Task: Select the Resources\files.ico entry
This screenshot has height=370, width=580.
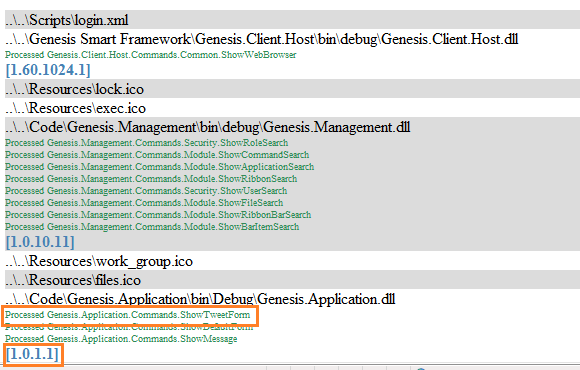Action: tap(73, 280)
